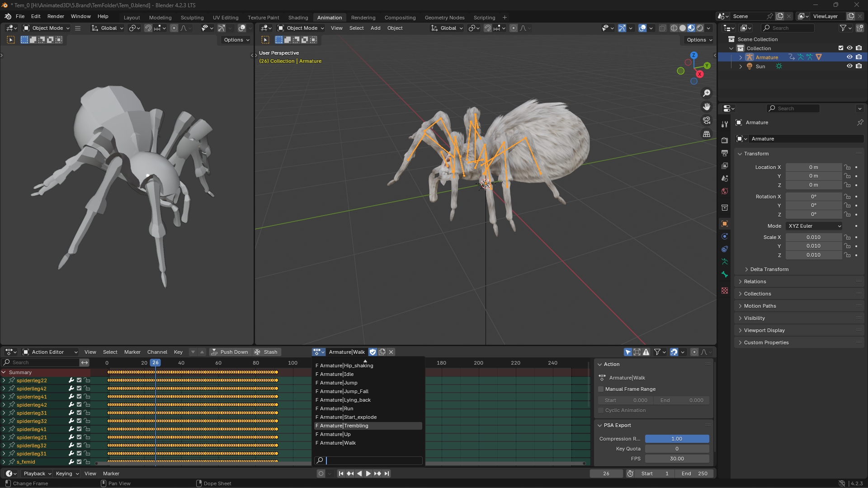The height and width of the screenshot is (488, 868).
Task: Open the Rendering menu
Action: click(363, 17)
